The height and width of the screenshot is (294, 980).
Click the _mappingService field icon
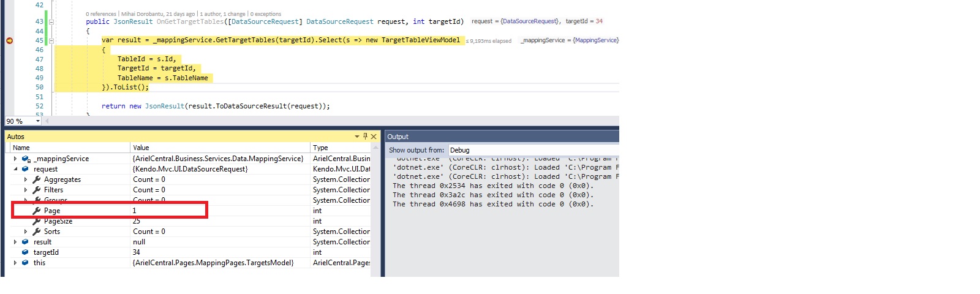(x=26, y=159)
